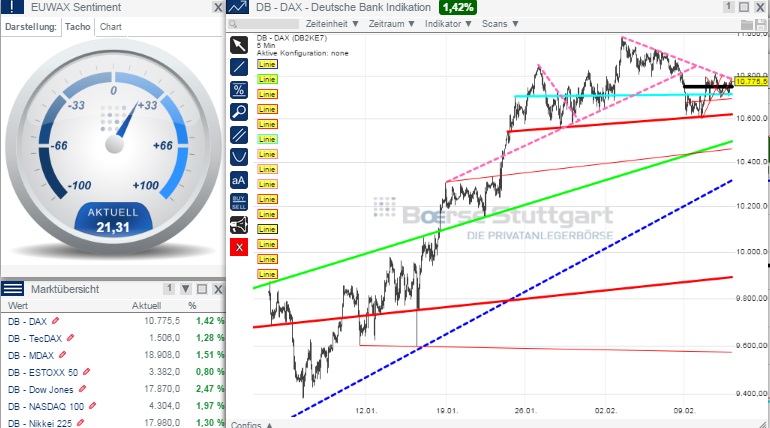770x428 pixels.
Task: Click the Darstellung: label
Action: 30,27
